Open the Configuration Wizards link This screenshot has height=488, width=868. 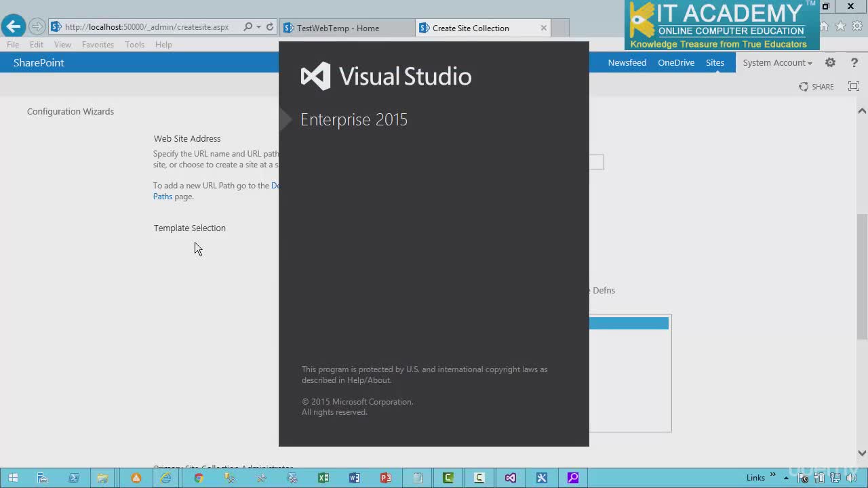pos(71,111)
